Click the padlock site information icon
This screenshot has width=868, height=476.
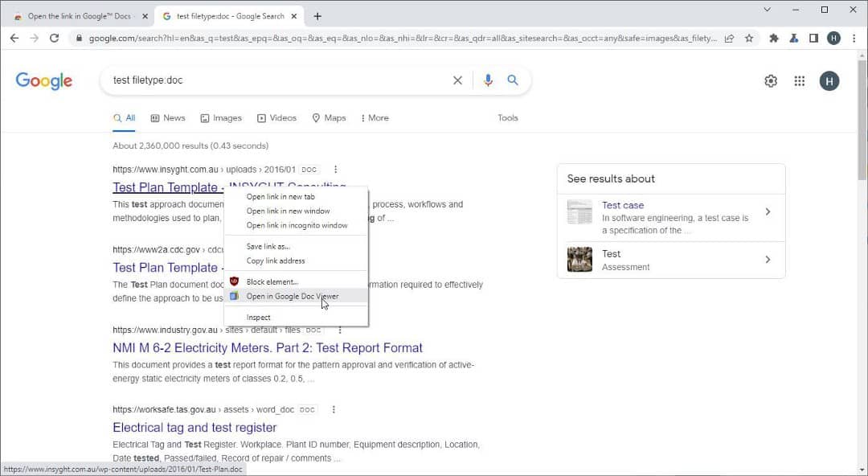pyautogui.click(x=79, y=38)
